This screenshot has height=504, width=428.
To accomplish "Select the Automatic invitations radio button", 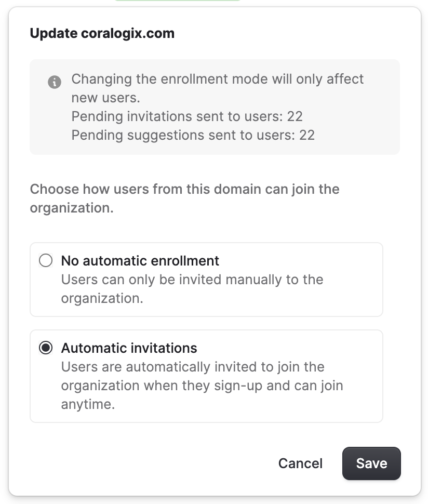I will coord(45,349).
